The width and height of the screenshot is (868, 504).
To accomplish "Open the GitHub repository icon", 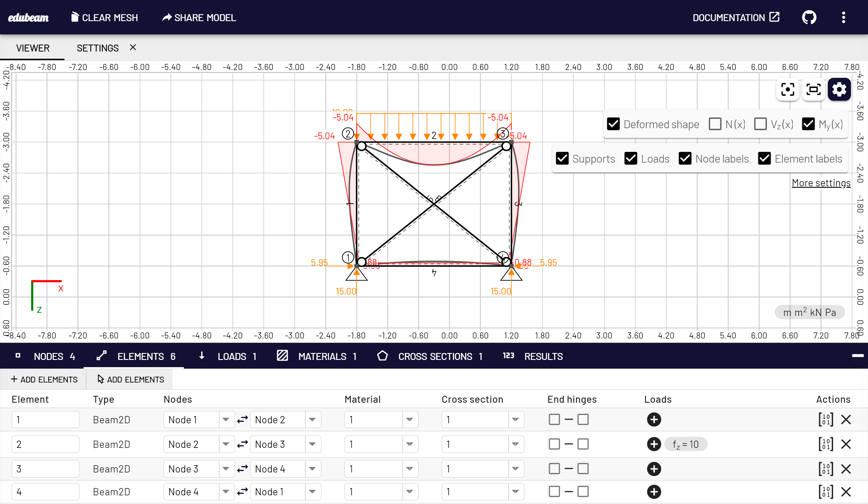I will (x=809, y=17).
